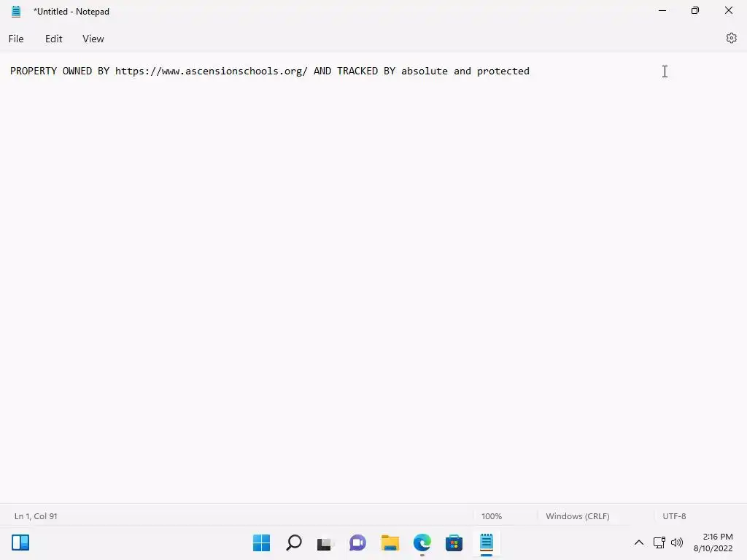The image size is (747, 560).
Task: Click the word 'protected' in the text
Action: [503, 71]
